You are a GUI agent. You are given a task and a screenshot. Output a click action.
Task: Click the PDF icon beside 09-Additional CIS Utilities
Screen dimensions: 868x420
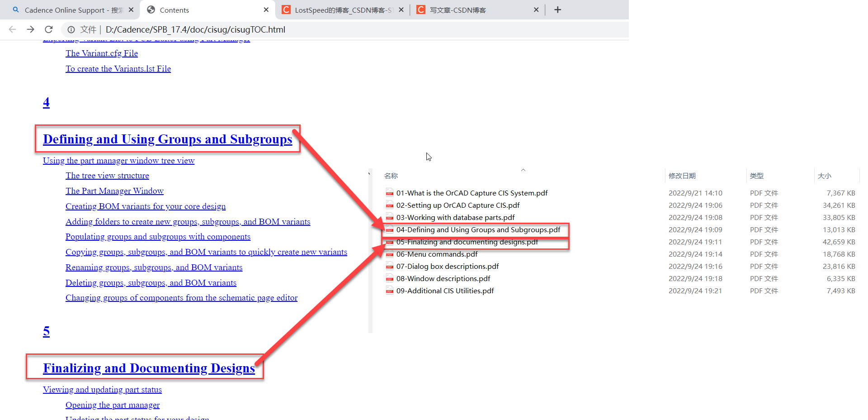coord(390,291)
